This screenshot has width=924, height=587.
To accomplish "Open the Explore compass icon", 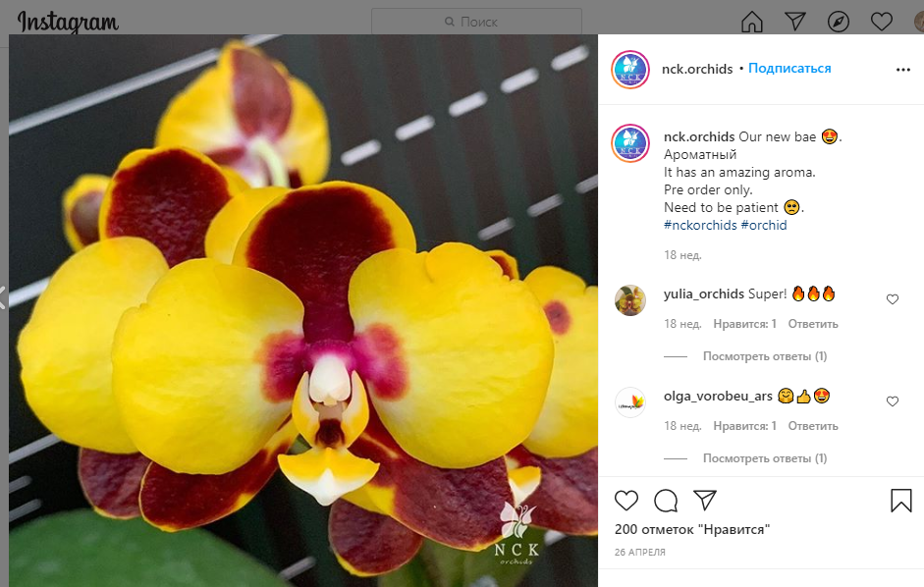I will 839,22.
